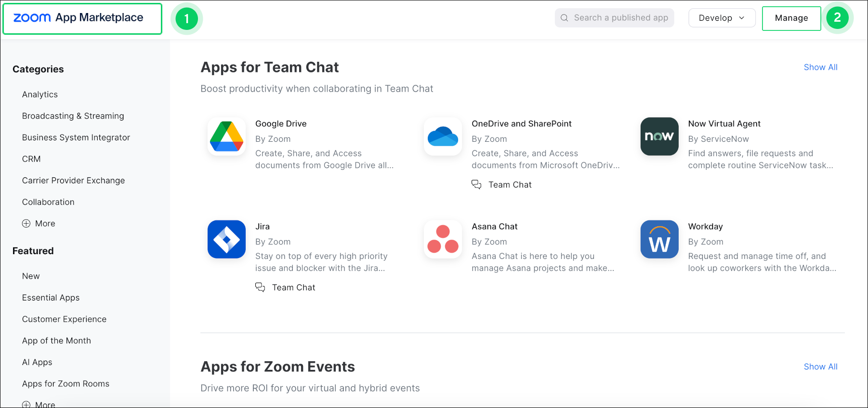Open the AI Apps featured list
Screen dimensions: 868x408
pos(37,362)
